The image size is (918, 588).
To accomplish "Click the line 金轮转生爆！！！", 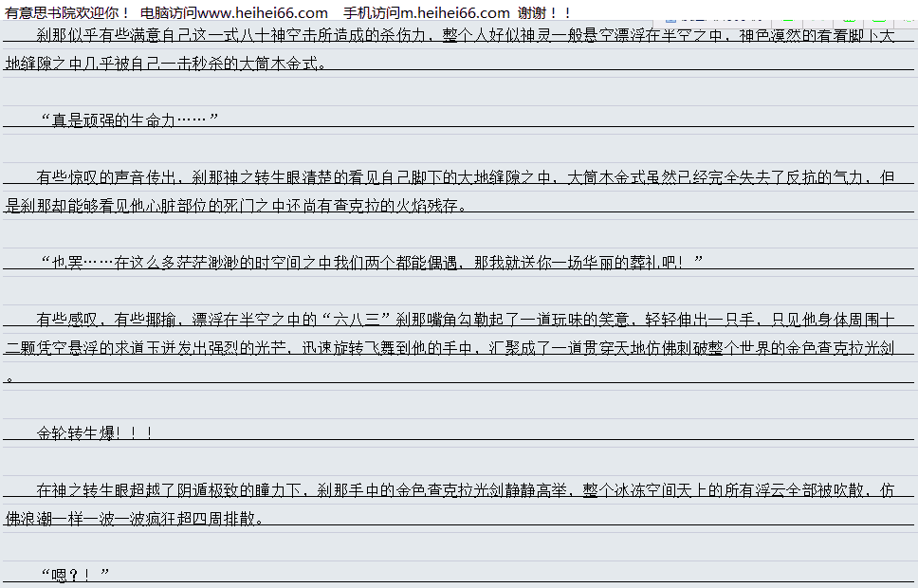I will click(95, 433).
